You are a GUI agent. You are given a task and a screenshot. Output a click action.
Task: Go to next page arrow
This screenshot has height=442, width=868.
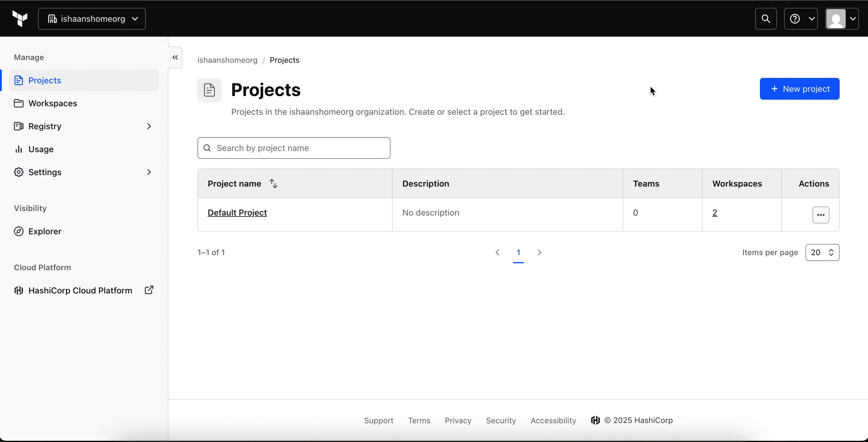tap(539, 252)
